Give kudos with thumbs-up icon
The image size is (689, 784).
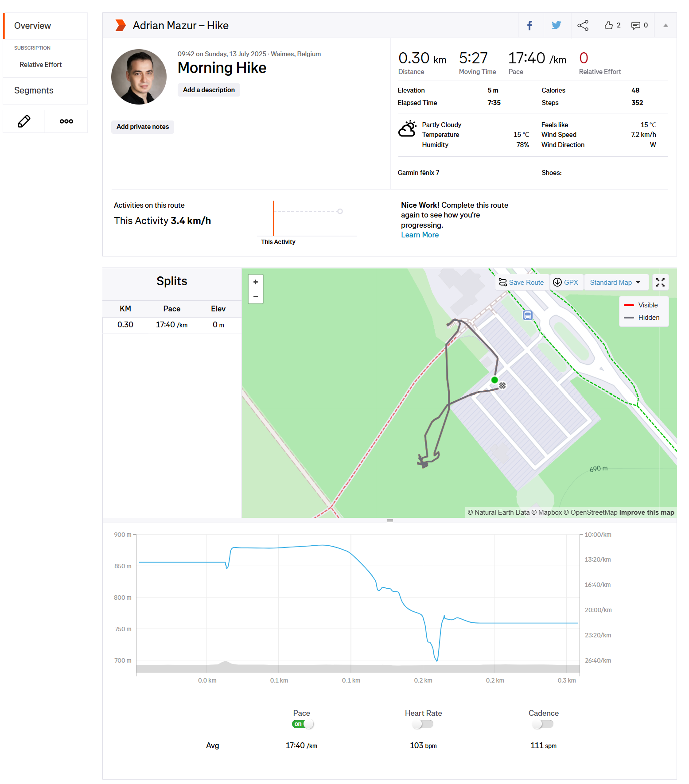pyautogui.click(x=609, y=26)
